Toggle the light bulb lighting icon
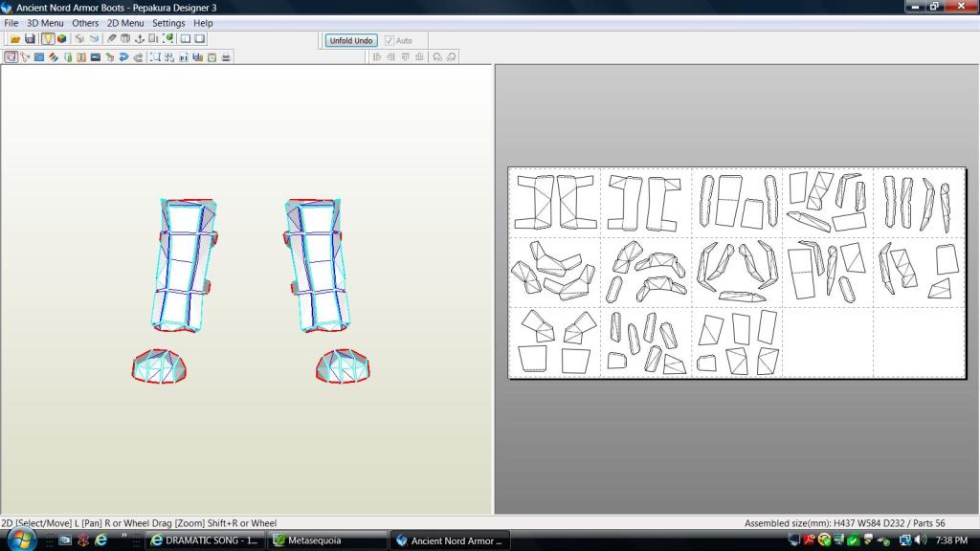Viewport: 980px width, 551px height. pyautogui.click(x=48, y=38)
